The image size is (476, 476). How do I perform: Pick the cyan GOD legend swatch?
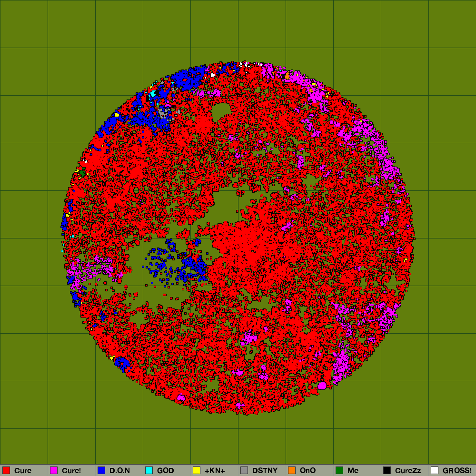pos(149,470)
